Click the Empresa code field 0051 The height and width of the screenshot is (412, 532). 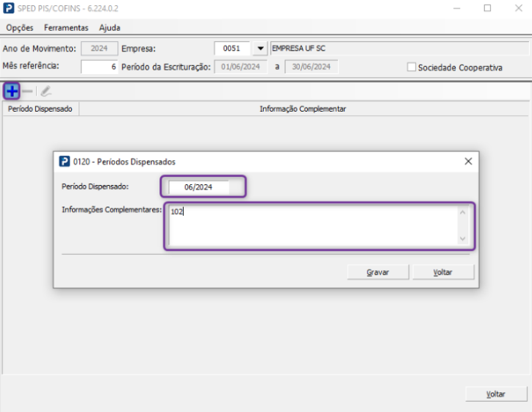pyautogui.click(x=232, y=48)
